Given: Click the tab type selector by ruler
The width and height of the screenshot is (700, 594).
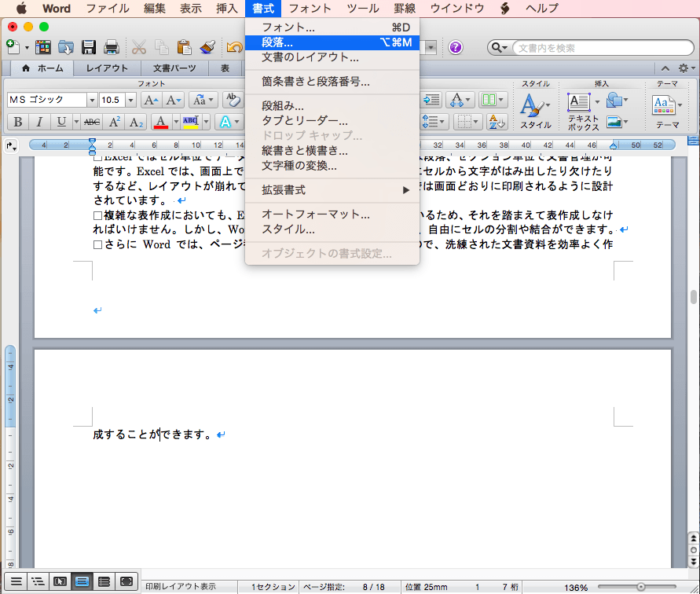Looking at the screenshot, I should pyautogui.click(x=11, y=145).
